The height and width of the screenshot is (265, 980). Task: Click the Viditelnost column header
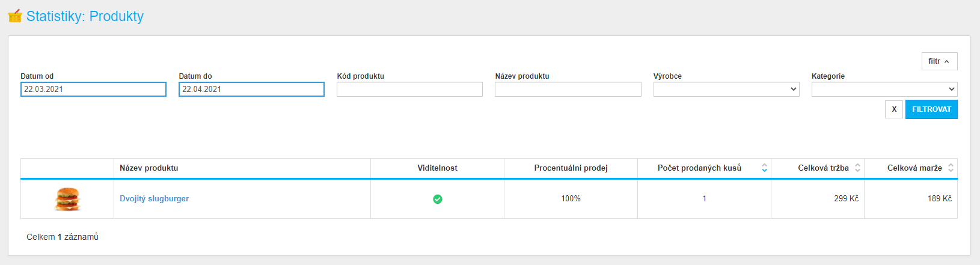pyautogui.click(x=438, y=168)
